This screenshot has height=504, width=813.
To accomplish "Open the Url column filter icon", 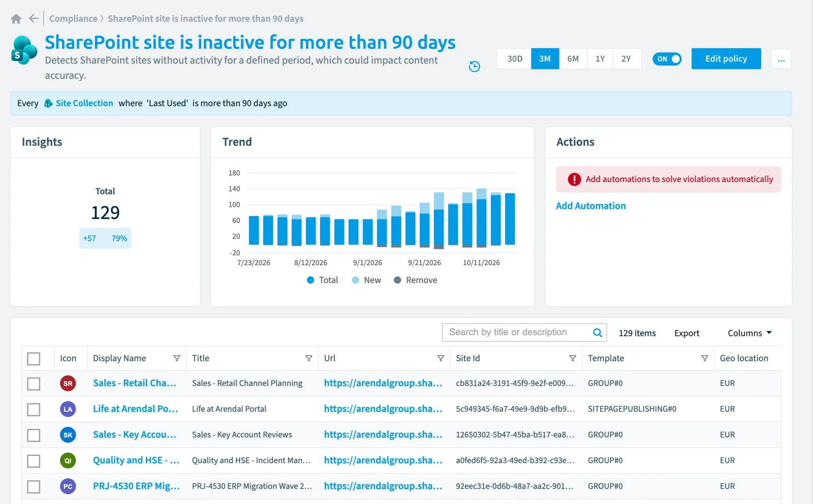I will click(441, 358).
